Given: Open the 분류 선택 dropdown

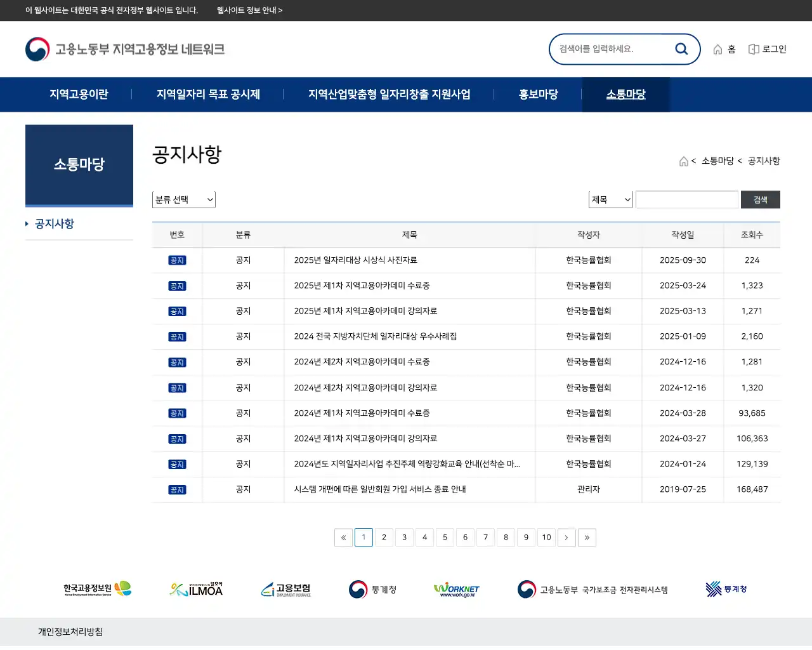Looking at the screenshot, I should coord(183,199).
